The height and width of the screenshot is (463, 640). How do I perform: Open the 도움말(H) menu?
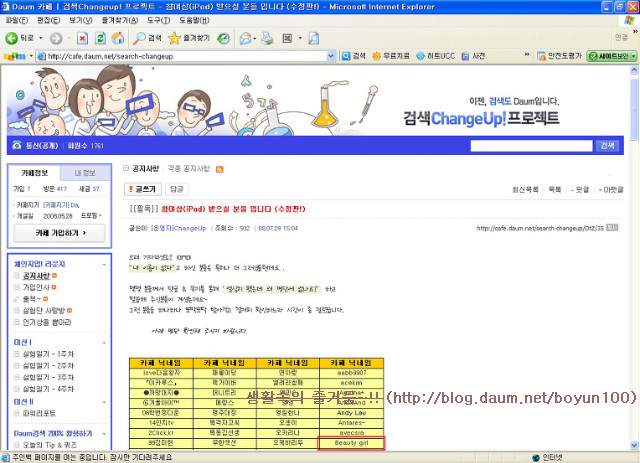click(x=194, y=20)
